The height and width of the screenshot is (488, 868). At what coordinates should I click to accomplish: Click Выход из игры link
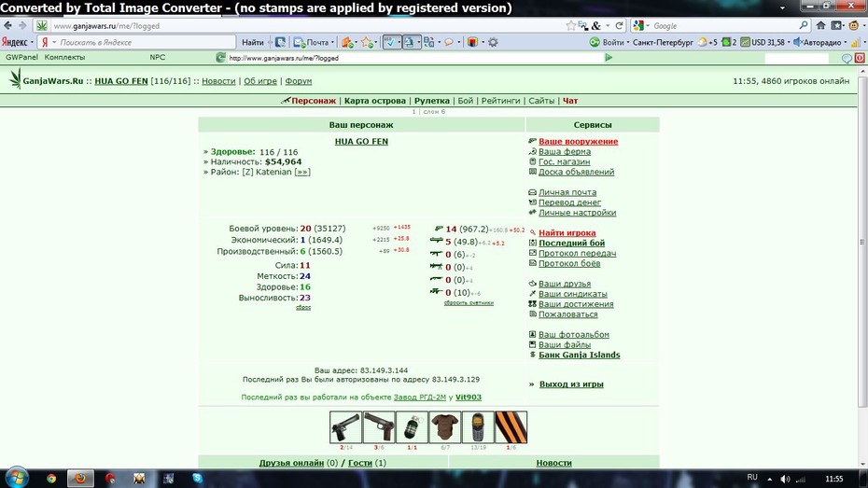(571, 384)
